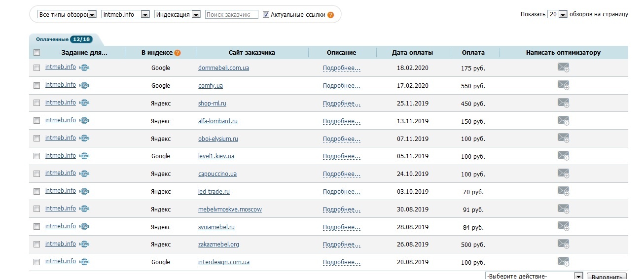
Task: Click the Поиск заказчика search field
Action: click(x=231, y=15)
